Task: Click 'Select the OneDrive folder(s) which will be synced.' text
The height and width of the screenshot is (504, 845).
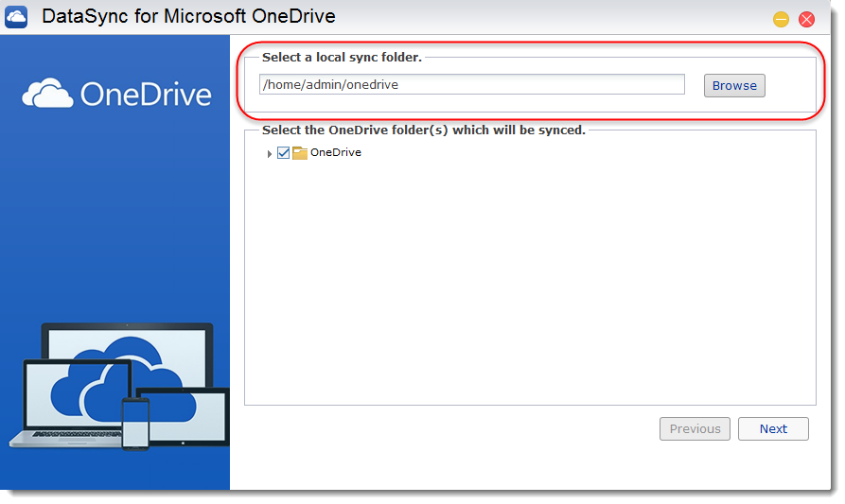Action: [424, 130]
